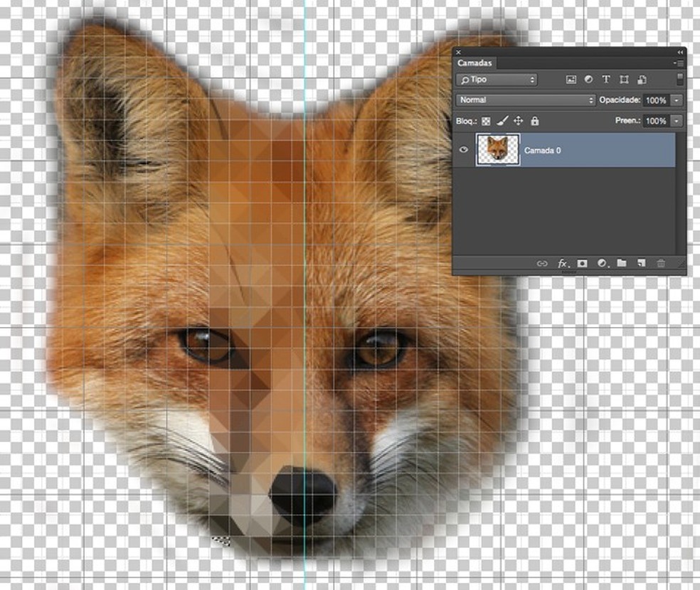The height and width of the screenshot is (590, 700).
Task: Open the Tipo filter type dropdown
Action: [x=497, y=80]
